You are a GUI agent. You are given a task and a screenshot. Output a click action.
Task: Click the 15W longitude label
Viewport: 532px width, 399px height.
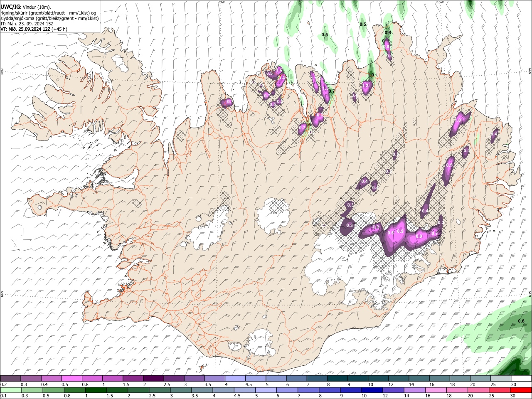pos(440,2)
